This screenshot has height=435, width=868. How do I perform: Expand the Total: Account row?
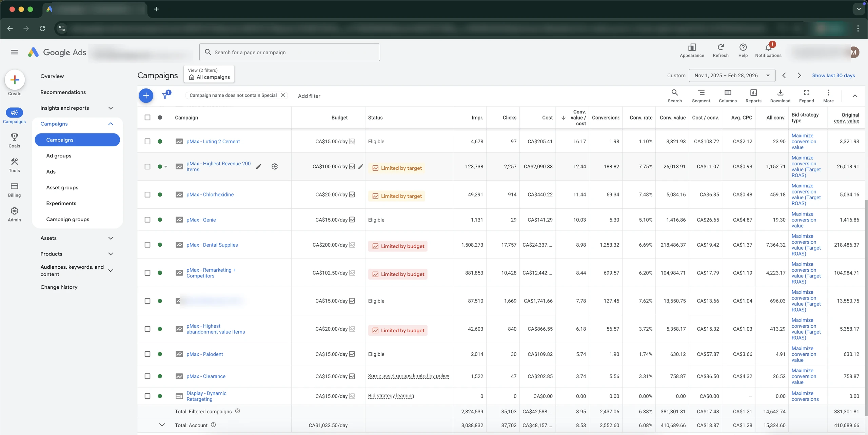pos(162,425)
